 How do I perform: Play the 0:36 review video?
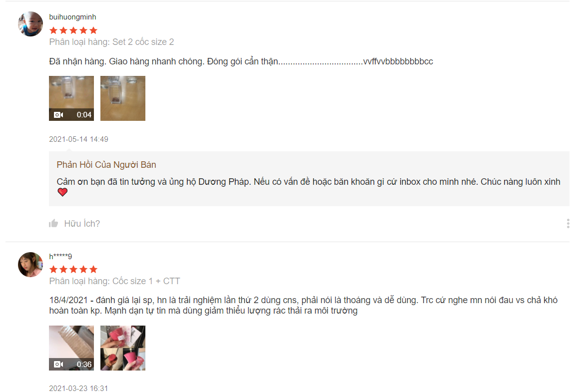pos(71,348)
